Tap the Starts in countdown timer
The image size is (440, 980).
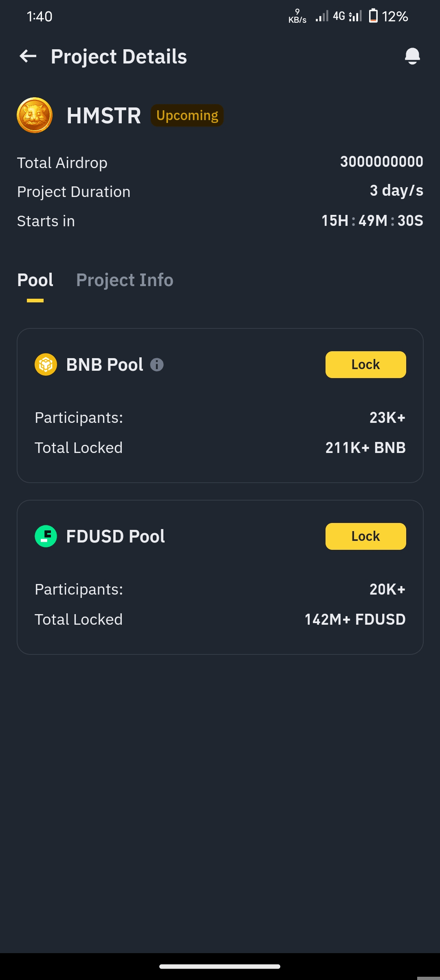[x=372, y=221]
